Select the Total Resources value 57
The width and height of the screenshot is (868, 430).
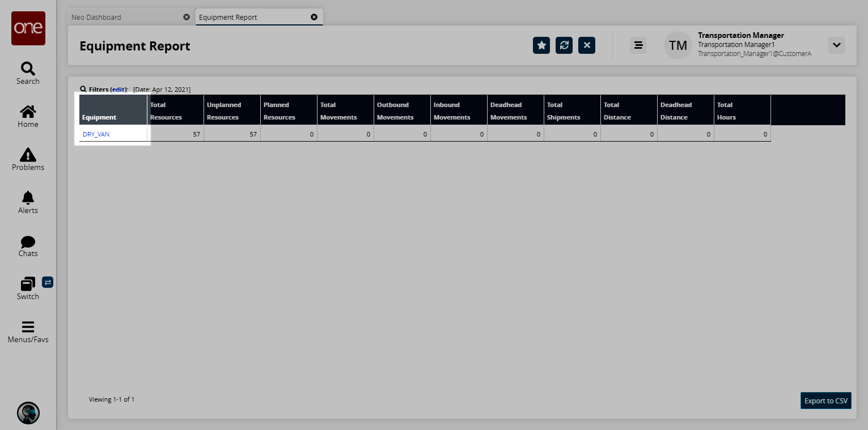196,134
